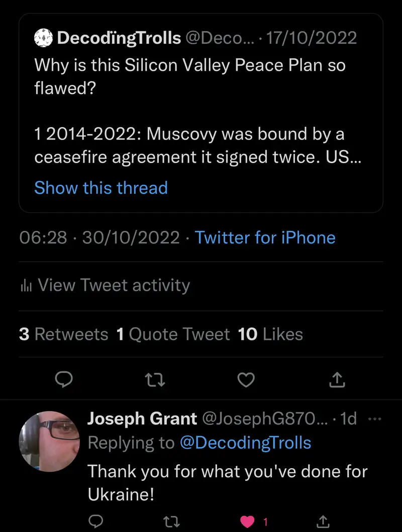This screenshot has height=532, width=402.
Task: Open @DecodingTrolls mention in reply
Action: 245,443
